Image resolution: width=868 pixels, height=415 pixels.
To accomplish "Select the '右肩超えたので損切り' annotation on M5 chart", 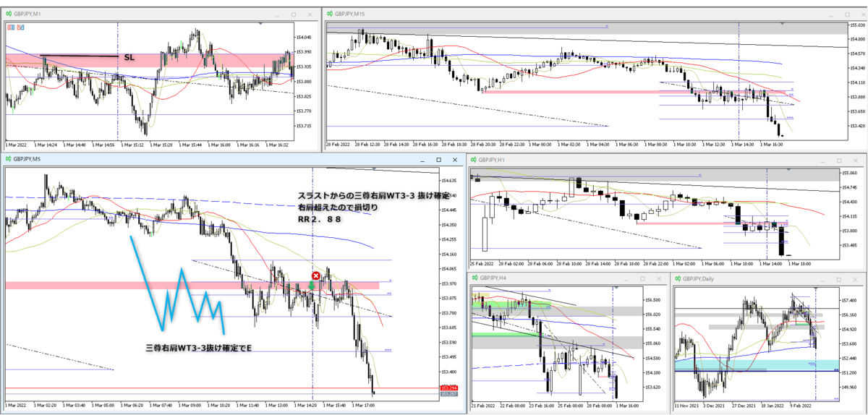I will [338, 207].
